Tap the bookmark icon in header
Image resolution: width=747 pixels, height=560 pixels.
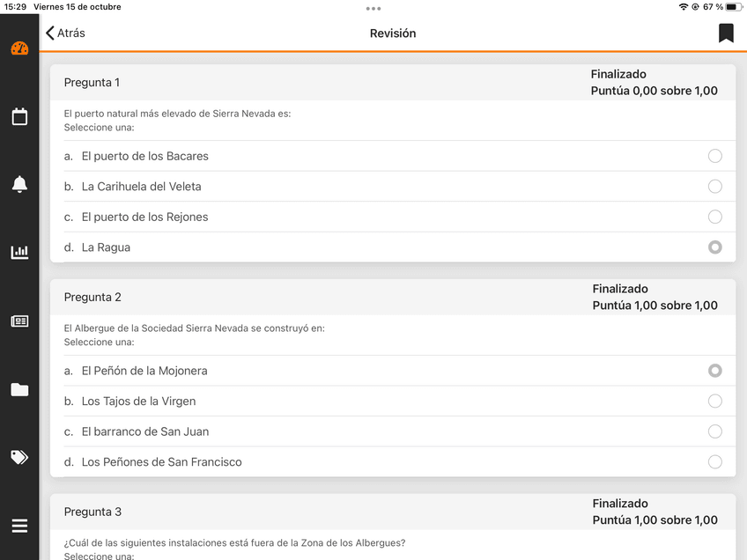click(x=726, y=33)
